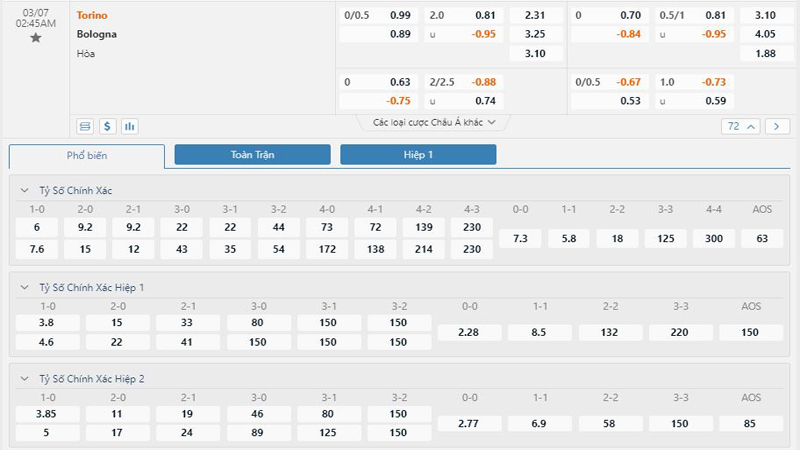Pick full-match 3-2 score odds 44
The image size is (800, 450).
click(x=279, y=227)
